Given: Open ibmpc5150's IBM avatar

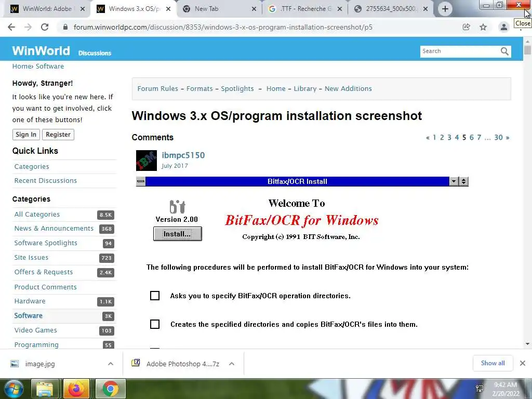Looking at the screenshot, I should pos(146,161).
